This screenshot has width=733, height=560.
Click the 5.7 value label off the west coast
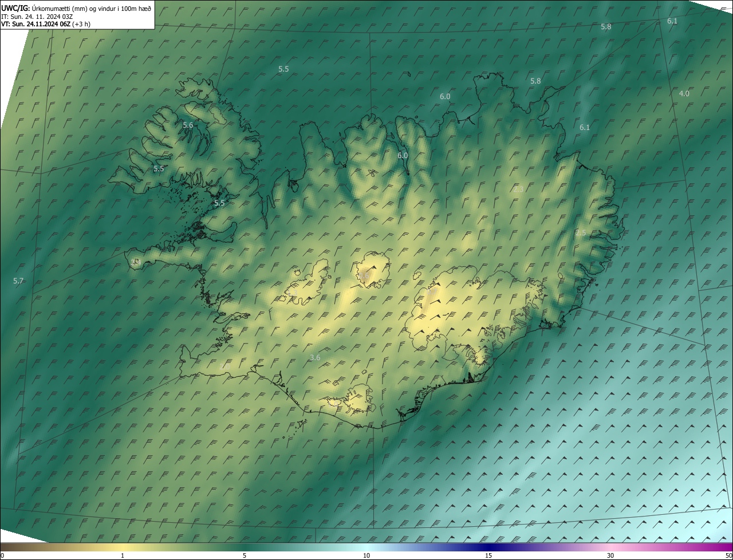(18, 281)
